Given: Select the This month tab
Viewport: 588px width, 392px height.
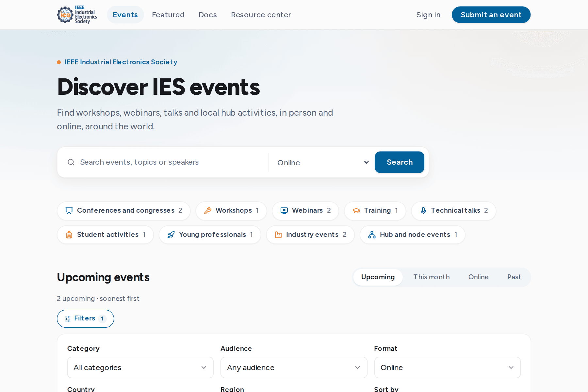Looking at the screenshot, I should click(x=432, y=277).
